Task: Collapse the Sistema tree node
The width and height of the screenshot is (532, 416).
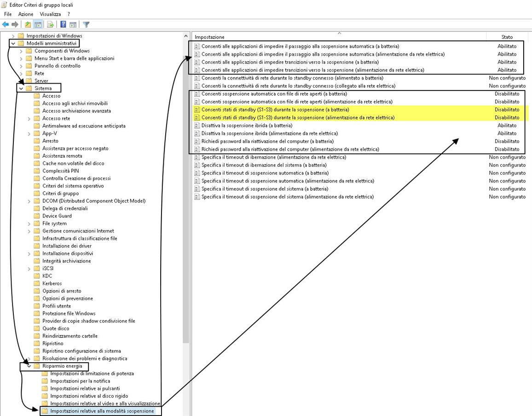Action: [21, 88]
